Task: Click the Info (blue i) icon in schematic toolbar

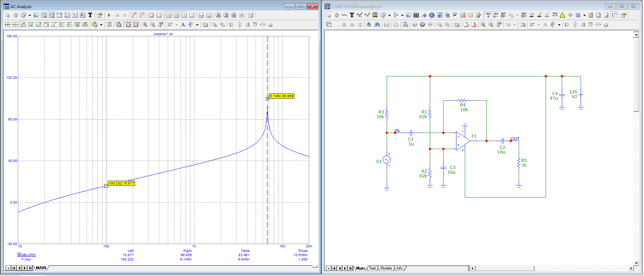Action: click(432, 15)
